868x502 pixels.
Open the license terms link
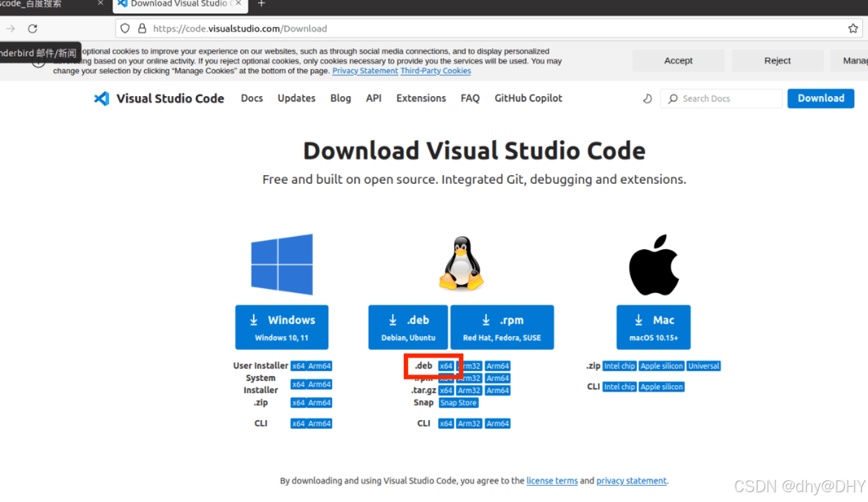click(552, 481)
